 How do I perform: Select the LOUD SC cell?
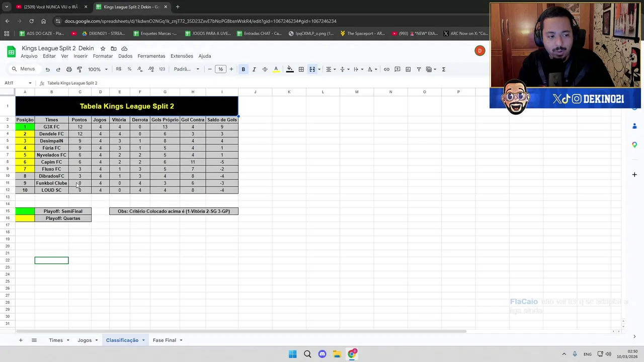coord(51,190)
